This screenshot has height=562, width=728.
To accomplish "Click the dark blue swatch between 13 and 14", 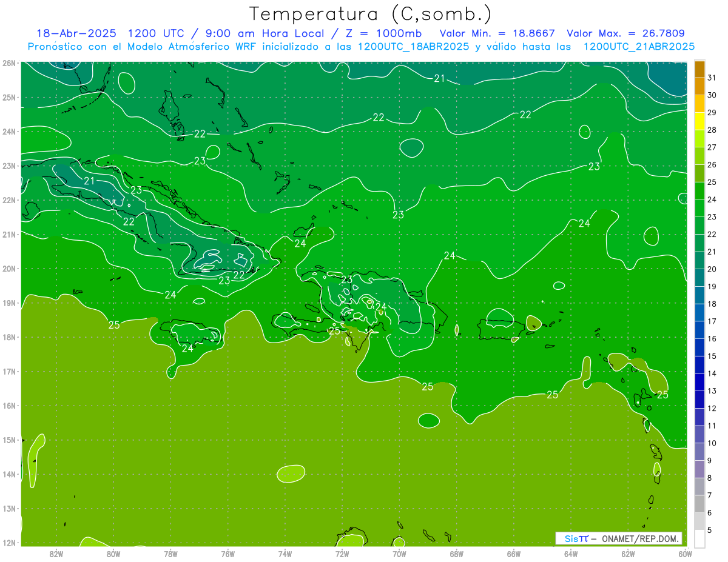I will click(699, 382).
